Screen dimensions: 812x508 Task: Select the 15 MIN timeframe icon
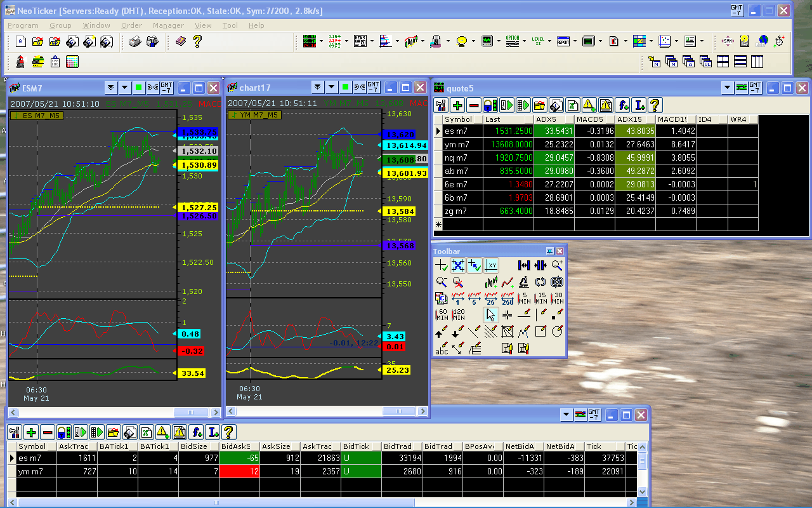540,298
